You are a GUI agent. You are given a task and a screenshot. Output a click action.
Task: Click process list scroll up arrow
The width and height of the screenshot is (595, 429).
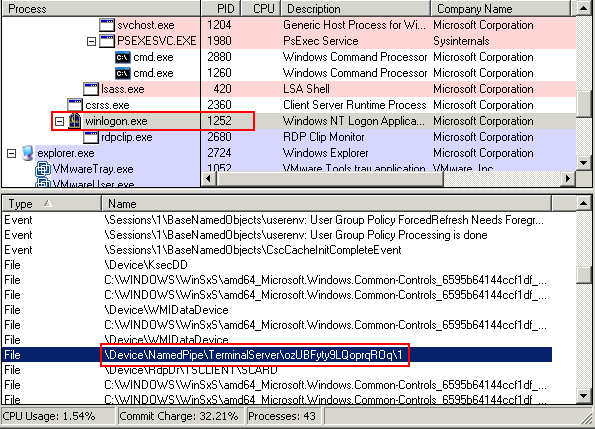[584, 8]
